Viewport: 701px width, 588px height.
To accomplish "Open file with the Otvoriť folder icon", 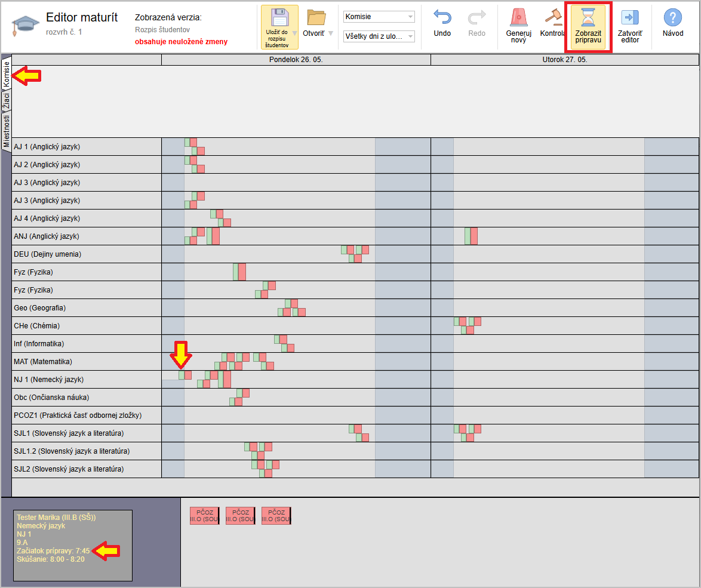I will point(316,18).
